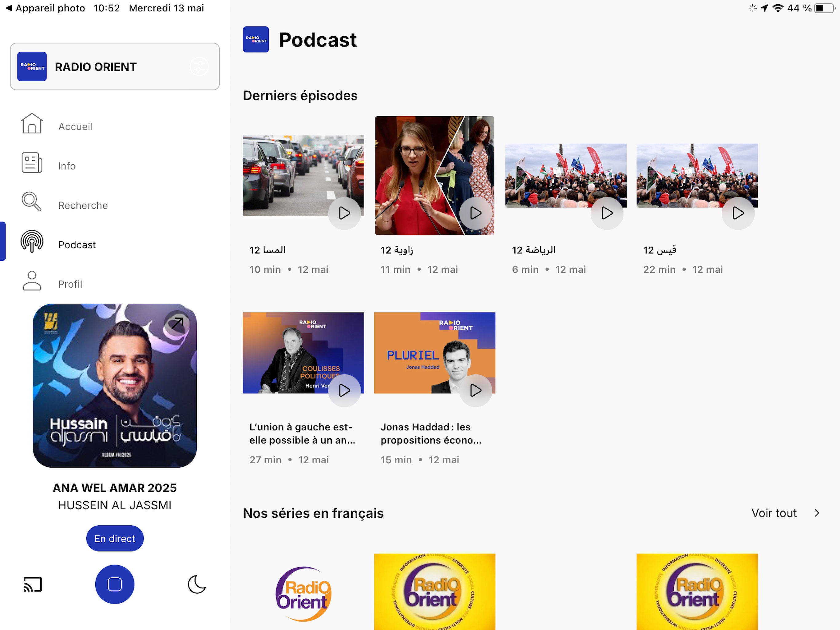
Task: Open the Accueil home icon
Action: coord(32,123)
